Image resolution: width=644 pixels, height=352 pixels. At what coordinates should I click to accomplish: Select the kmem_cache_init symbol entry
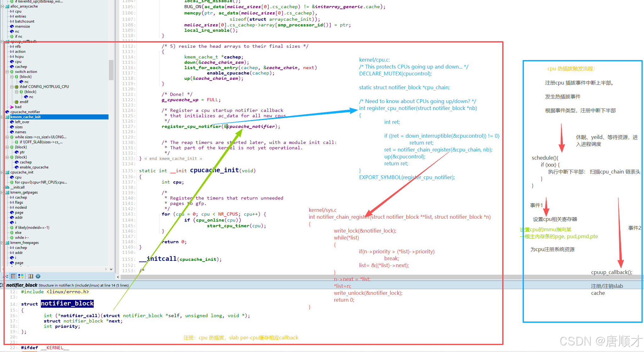pyautogui.click(x=25, y=117)
